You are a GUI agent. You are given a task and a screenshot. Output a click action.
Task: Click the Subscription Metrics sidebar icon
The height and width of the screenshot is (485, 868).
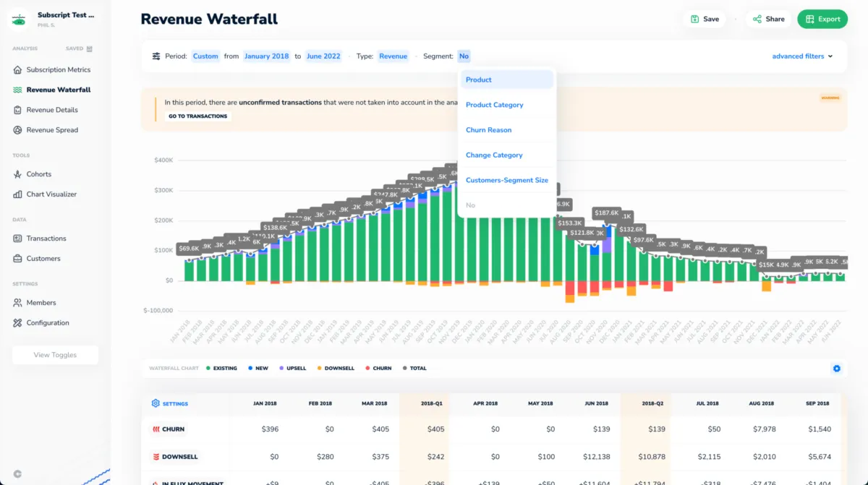point(18,70)
